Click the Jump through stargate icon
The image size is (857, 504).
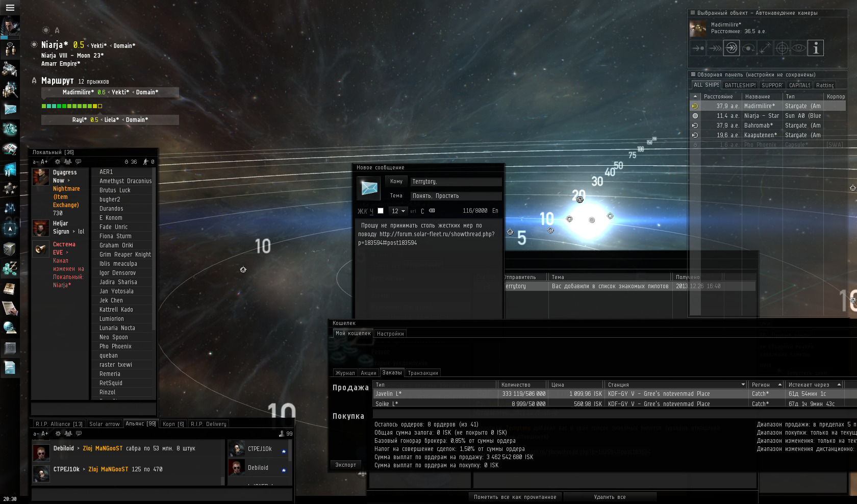coord(732,48)
